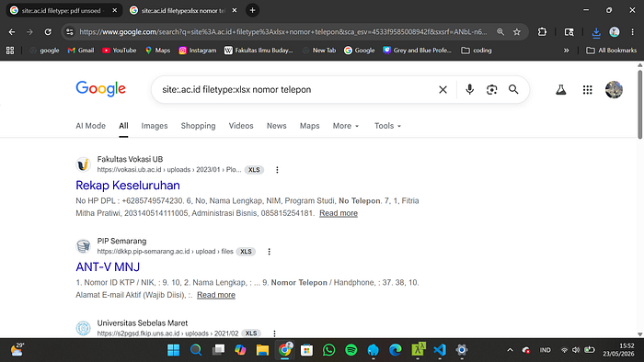Go back to the previous page
The image size is (644, 362).
click(x=11, y=32)
